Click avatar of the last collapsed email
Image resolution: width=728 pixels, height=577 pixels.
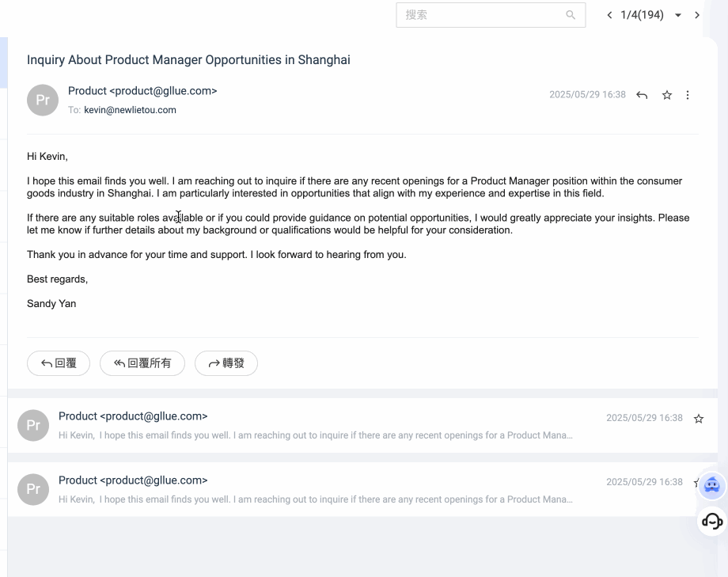(x=33, y=489)
